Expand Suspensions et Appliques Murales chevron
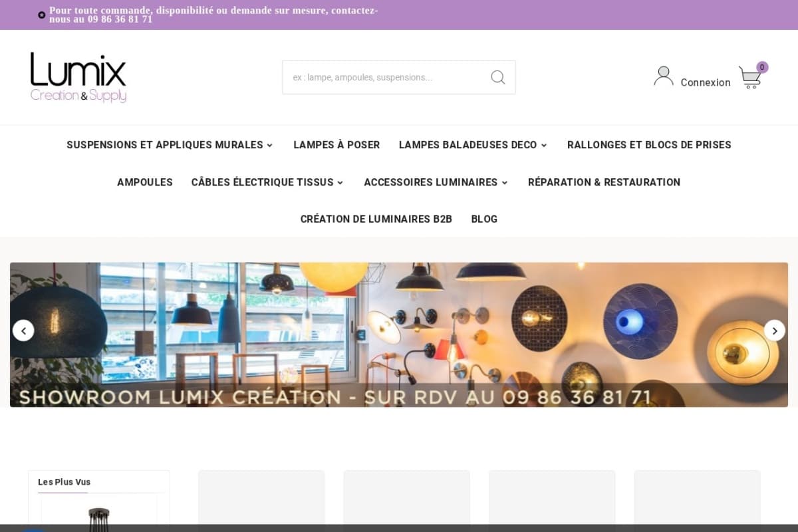The width and height of the screenshot is (798, 532). (x=270, y=146)
